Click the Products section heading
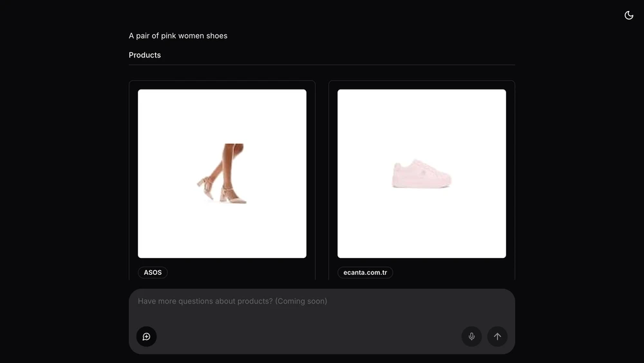This screenshot has width=644, height=363. 144,55
